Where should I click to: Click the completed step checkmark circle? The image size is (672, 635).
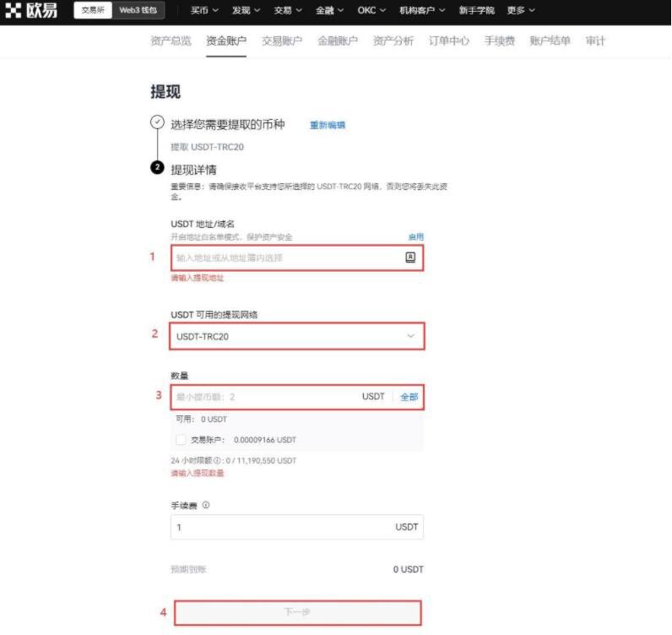pyautogui.click(x=157, y=122)
